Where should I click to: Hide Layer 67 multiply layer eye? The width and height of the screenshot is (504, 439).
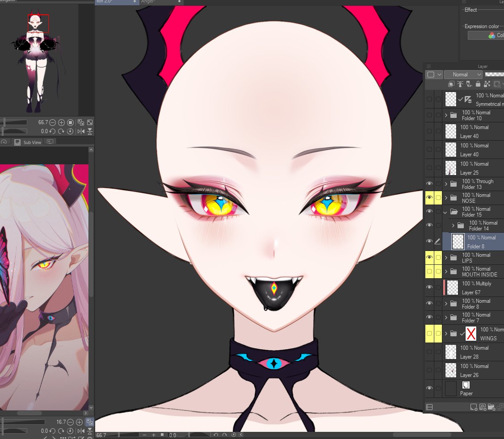pyautogui.click(x=429, y=287)
